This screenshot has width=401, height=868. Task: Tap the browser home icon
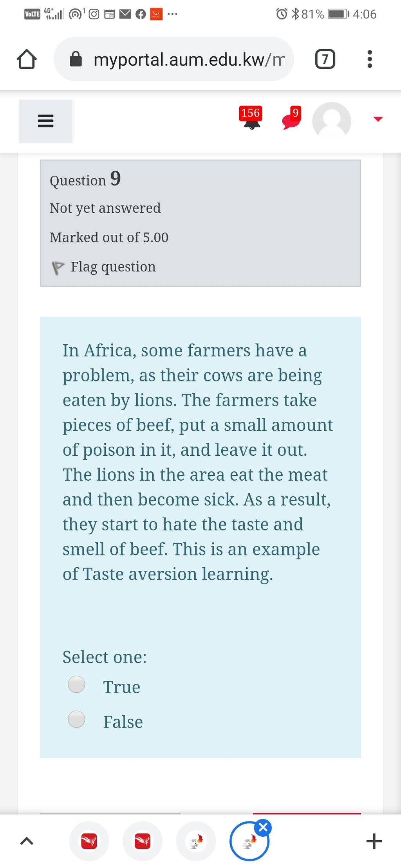pos(27,59)
